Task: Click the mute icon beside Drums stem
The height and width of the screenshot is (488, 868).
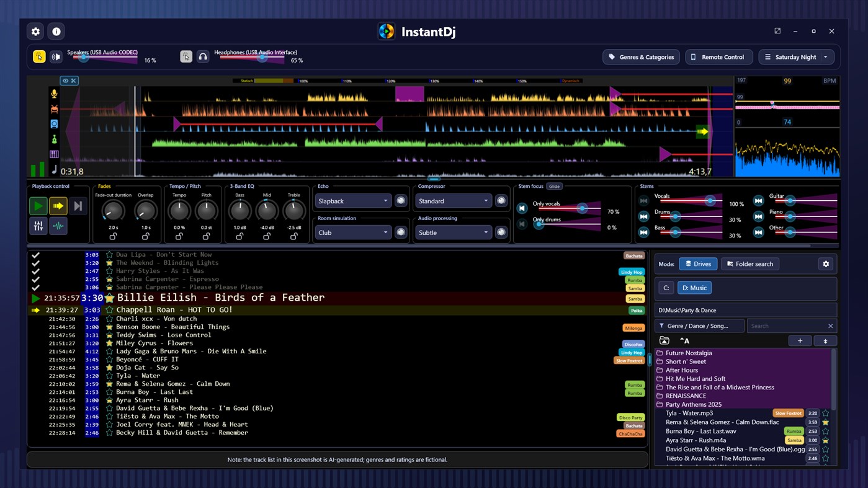Action: (643, 216)
